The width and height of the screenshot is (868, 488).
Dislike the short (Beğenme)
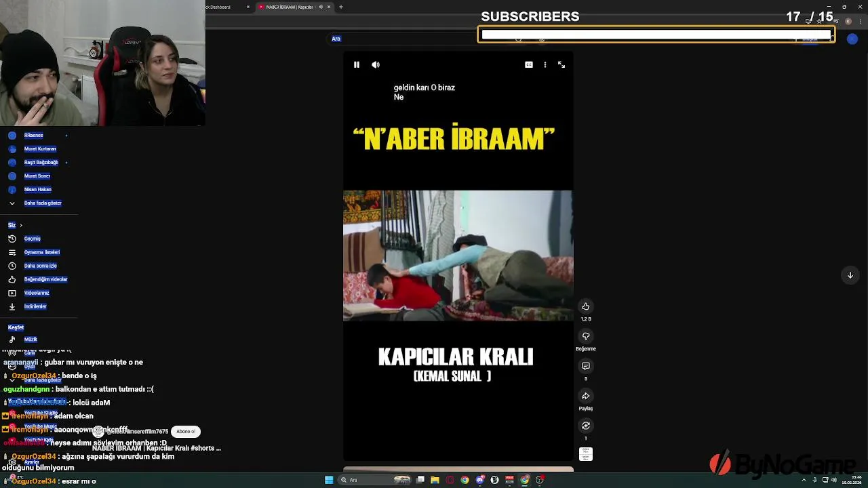[586, 336]
